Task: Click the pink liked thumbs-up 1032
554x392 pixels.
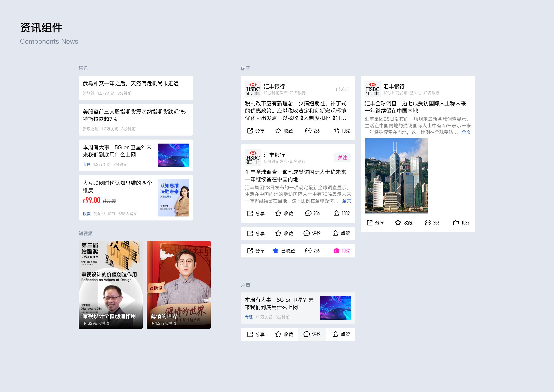Action: click(x=336, y=251)
